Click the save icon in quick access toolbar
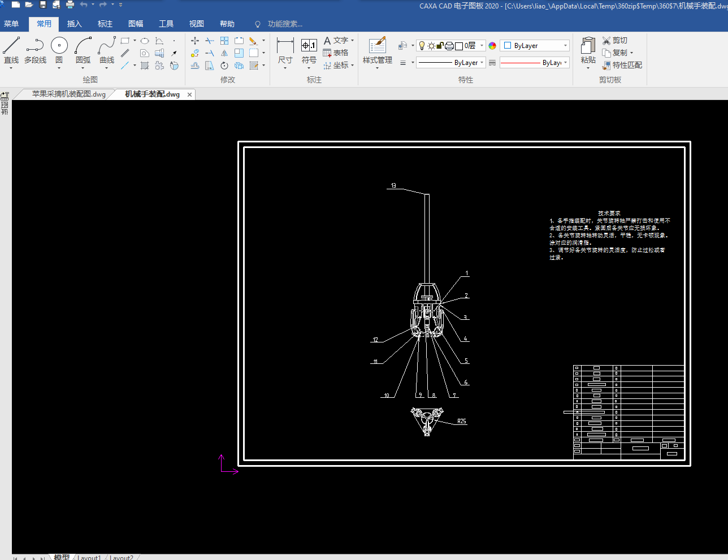728x560 pixels. pos(43,5)
